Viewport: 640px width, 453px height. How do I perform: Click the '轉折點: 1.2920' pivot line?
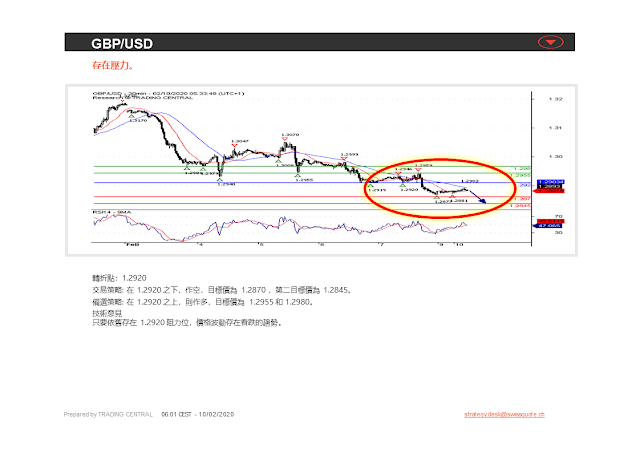(119, 278)
